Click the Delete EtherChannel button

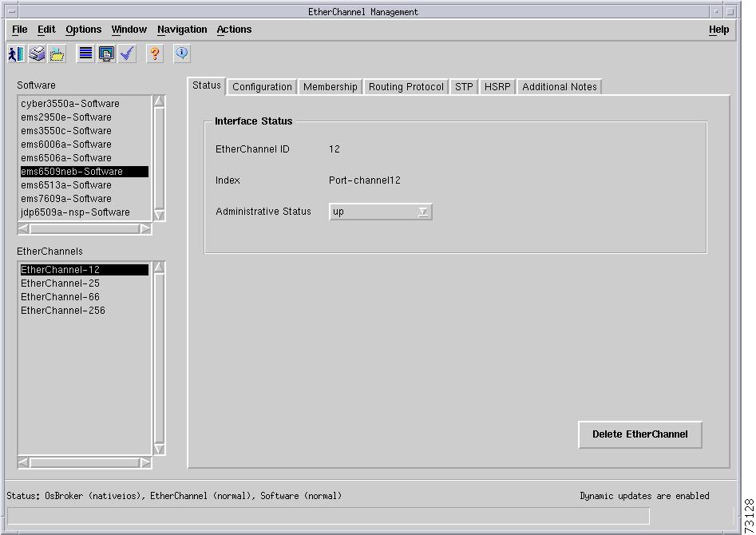coord(639,434)
